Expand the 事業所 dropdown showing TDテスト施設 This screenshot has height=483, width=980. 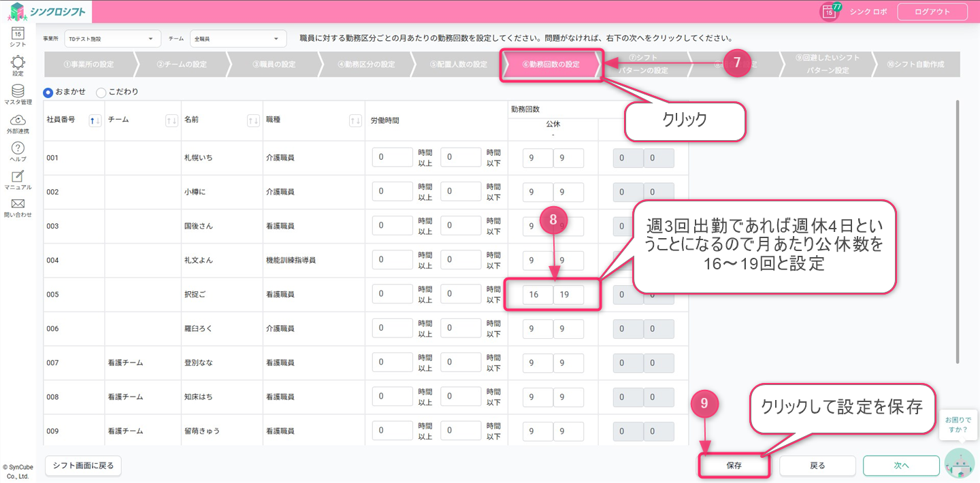(x=112, y=39)
